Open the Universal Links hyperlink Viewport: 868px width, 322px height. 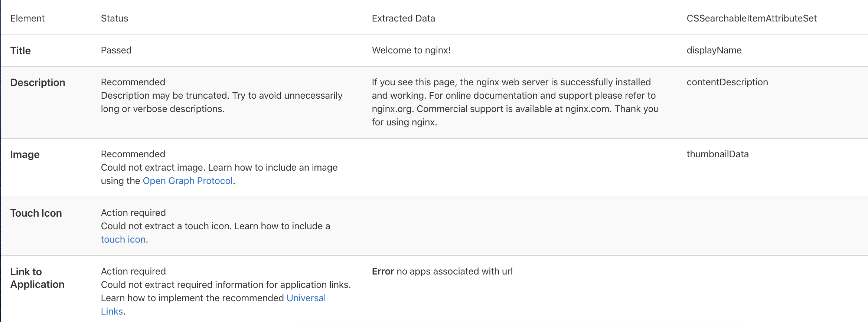(x=306, y=298)
